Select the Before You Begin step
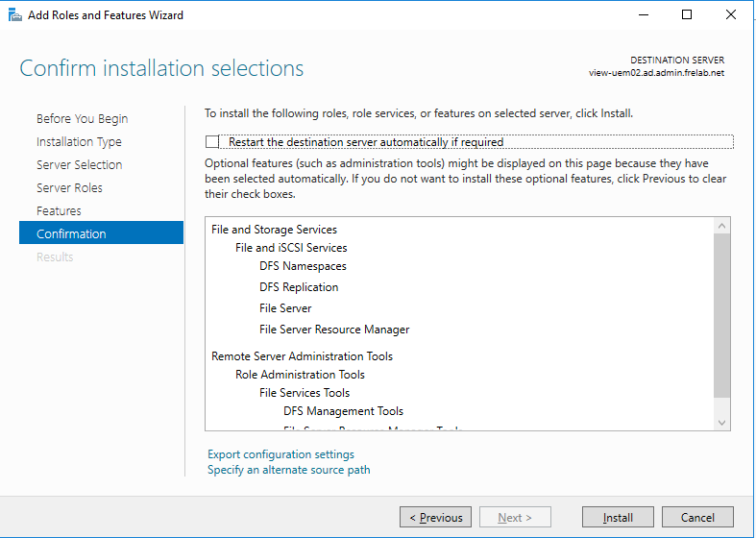 point(82,119)
